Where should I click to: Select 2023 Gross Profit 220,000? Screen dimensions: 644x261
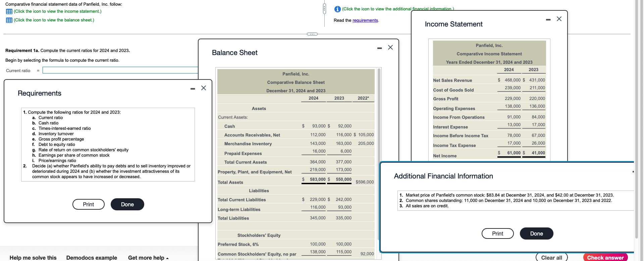click(537, 99)
